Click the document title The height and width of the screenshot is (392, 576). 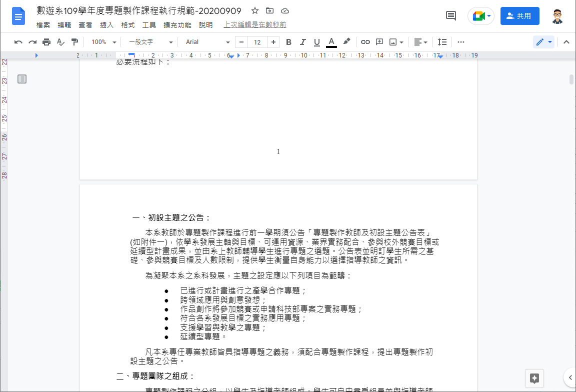[x=139, y=11]
